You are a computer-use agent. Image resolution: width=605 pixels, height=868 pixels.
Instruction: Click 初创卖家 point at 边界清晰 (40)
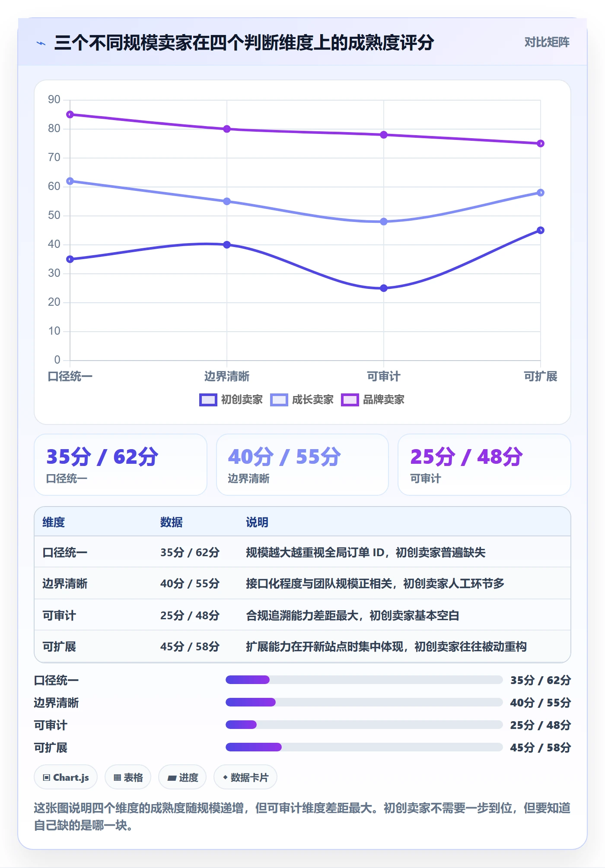point(227,245)
